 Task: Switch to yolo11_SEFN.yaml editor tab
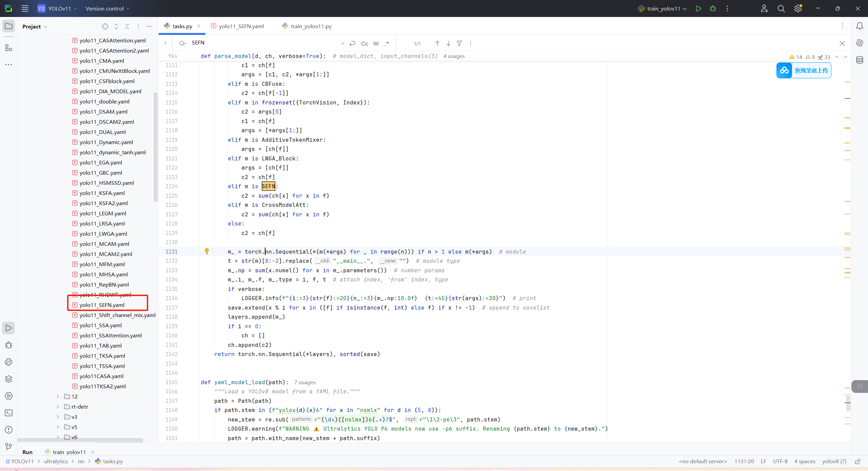click(241, 26)
